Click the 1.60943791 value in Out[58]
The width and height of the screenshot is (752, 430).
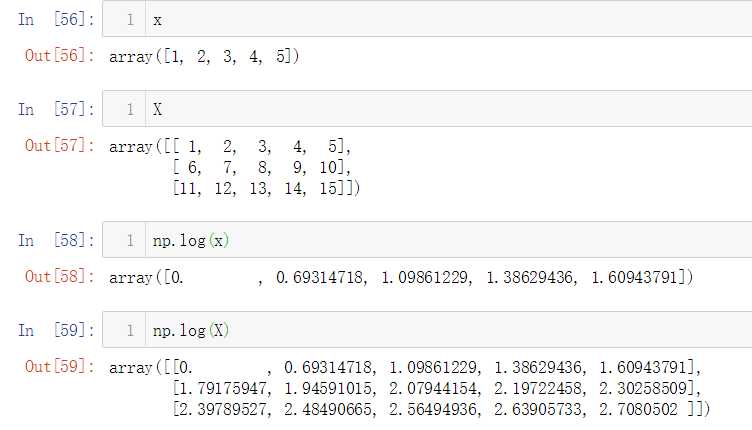[x=634, y=277]
